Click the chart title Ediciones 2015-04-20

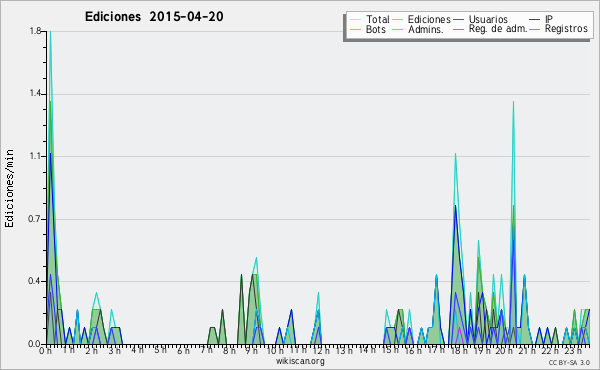coord(154,17)
